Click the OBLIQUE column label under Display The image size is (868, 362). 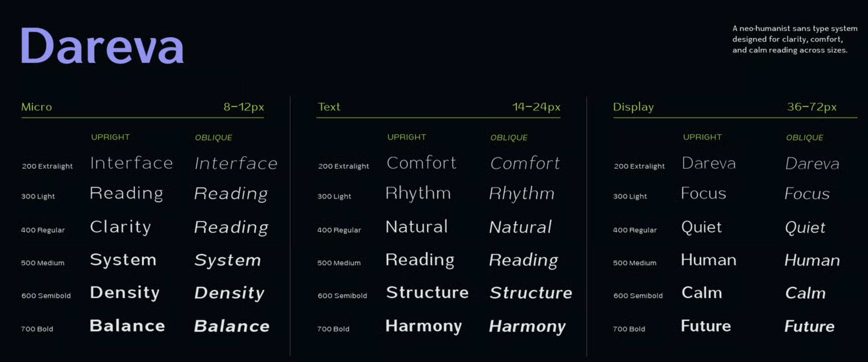[805, 137]
